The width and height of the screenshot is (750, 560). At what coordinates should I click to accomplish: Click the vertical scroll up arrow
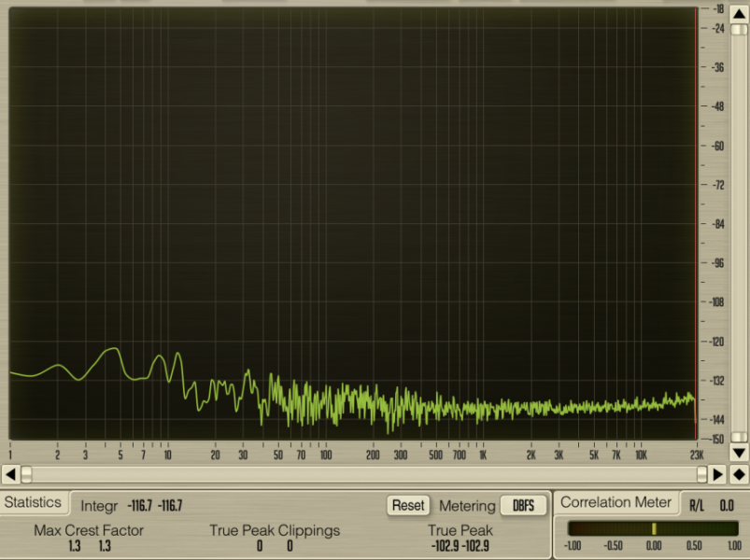pos(739,14)
